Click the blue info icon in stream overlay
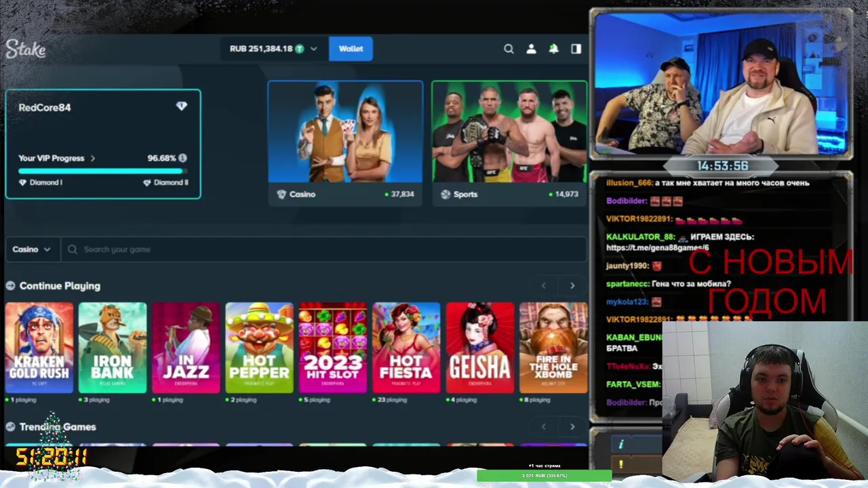Image resolution: width=868 pixels, height=488 pixels. 620,445
